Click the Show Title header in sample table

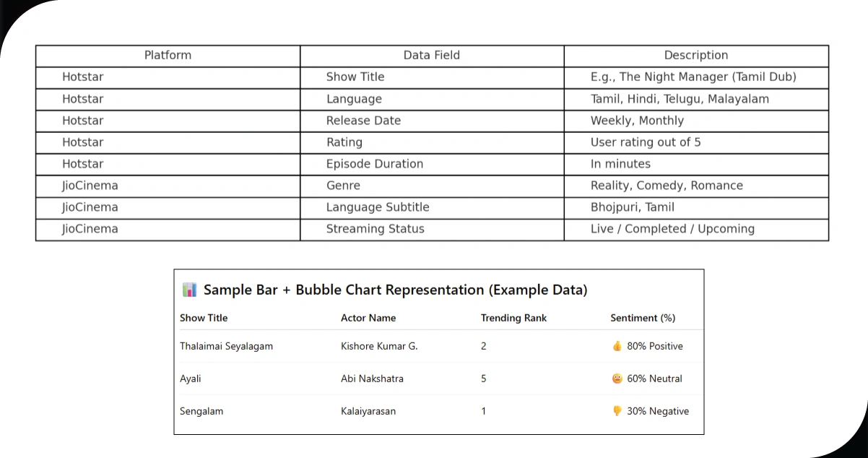pos(204,318)
